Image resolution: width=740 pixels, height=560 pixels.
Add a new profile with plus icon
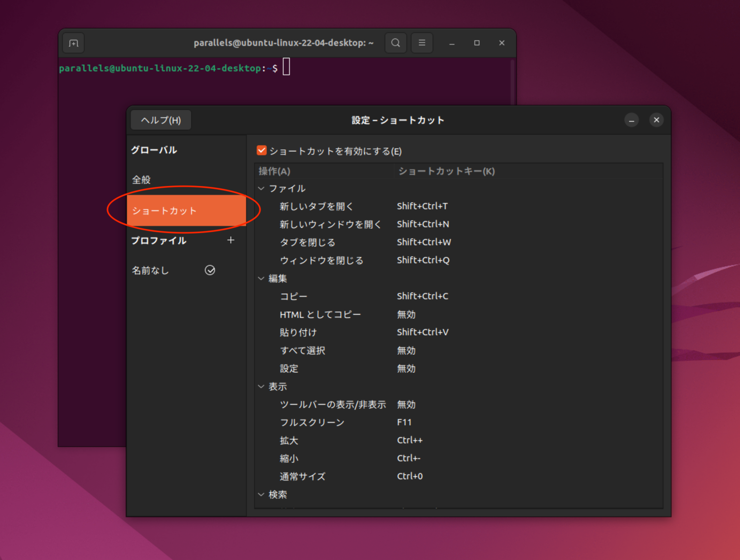pyautogui.click(x=231, y=240)
